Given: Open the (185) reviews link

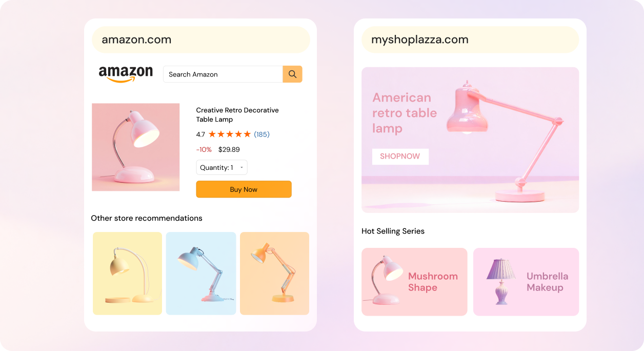Looking at the screenshot, I should point(261,134).
